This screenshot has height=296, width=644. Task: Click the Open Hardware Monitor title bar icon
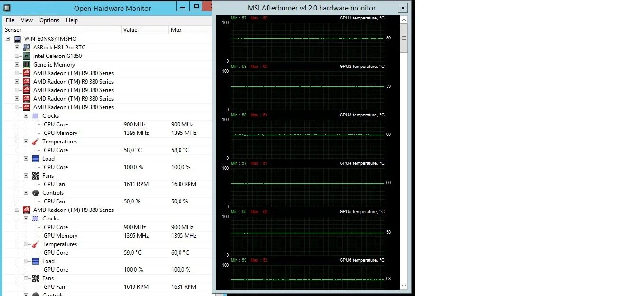7,8
